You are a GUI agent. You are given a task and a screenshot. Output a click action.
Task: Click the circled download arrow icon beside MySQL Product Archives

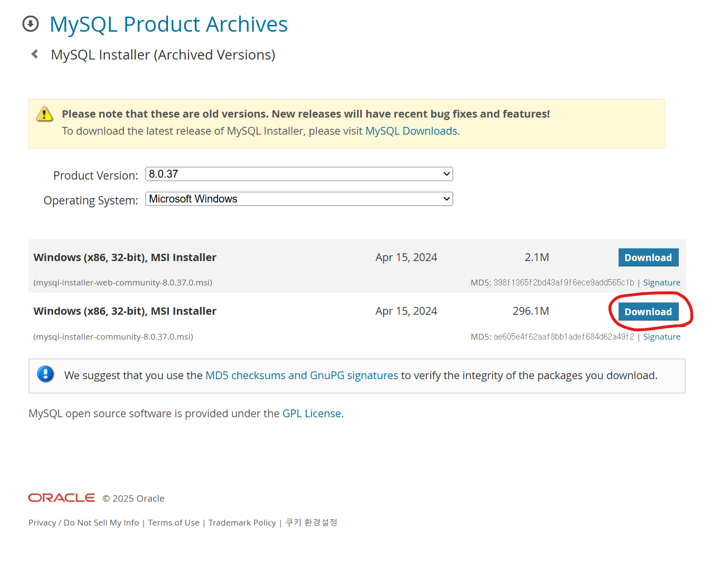(31, 24)
